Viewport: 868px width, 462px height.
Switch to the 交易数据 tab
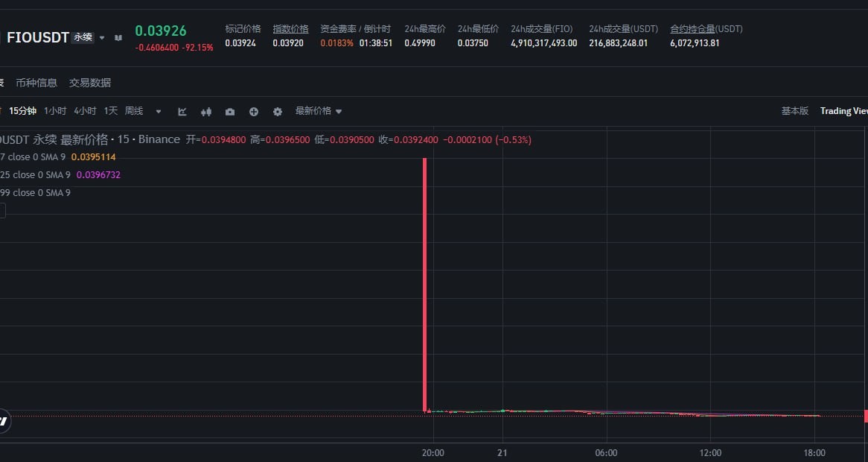90,83
